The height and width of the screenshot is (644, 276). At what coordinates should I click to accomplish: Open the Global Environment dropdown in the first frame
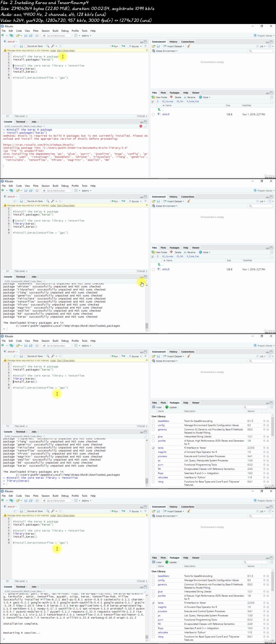(165, 51)
